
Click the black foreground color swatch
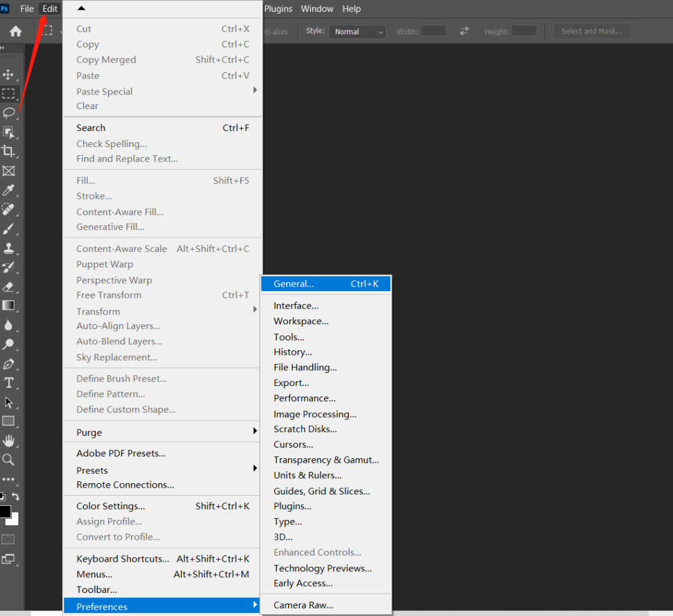[5, 511]
